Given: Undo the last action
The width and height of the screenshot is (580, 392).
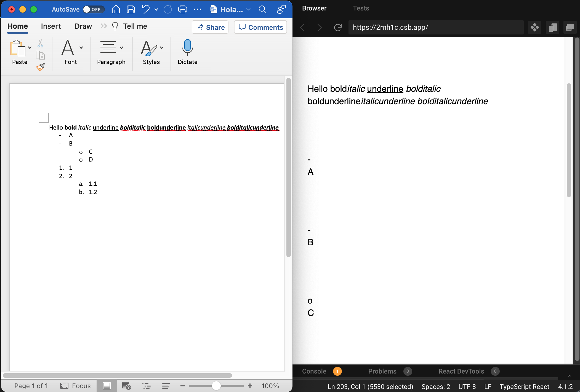Looking at the screenshot, I should [146, 9].
